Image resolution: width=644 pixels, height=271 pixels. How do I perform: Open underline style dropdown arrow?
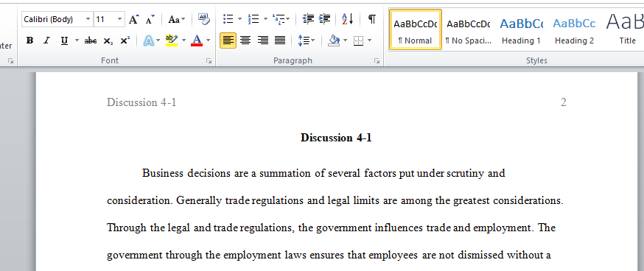(x=77, y=41)
